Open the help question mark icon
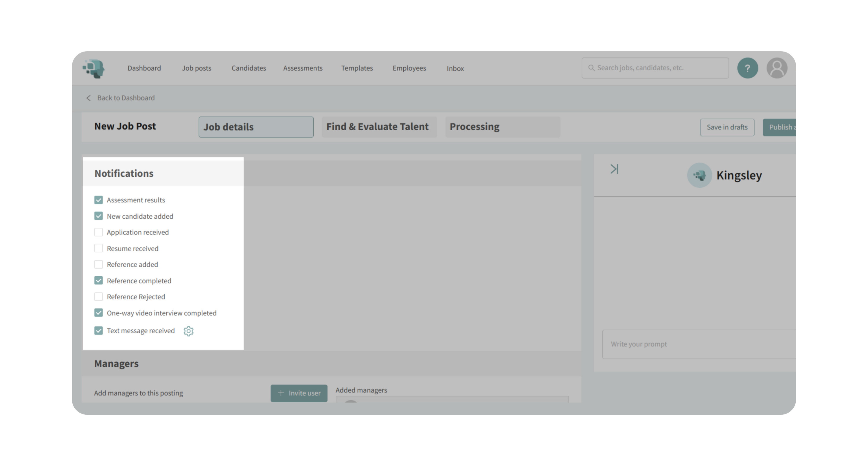 747,68
